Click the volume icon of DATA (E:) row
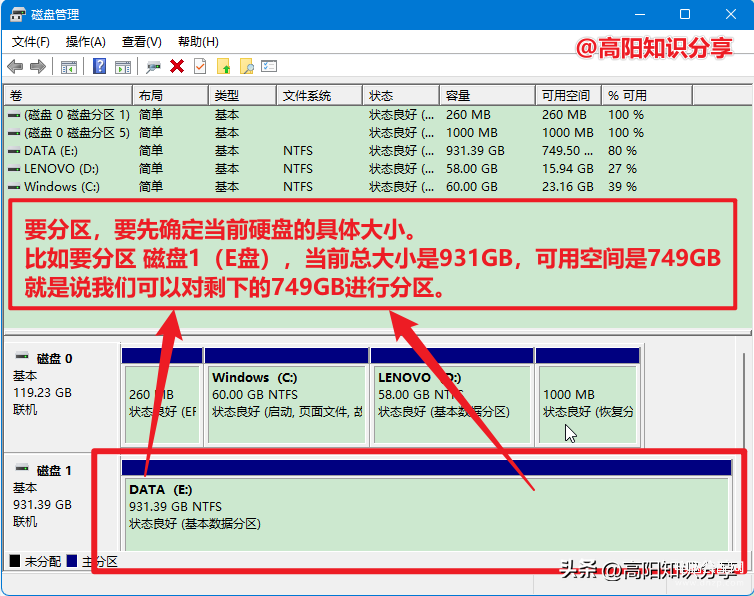 pyautogui.click(x=14, y=151)
